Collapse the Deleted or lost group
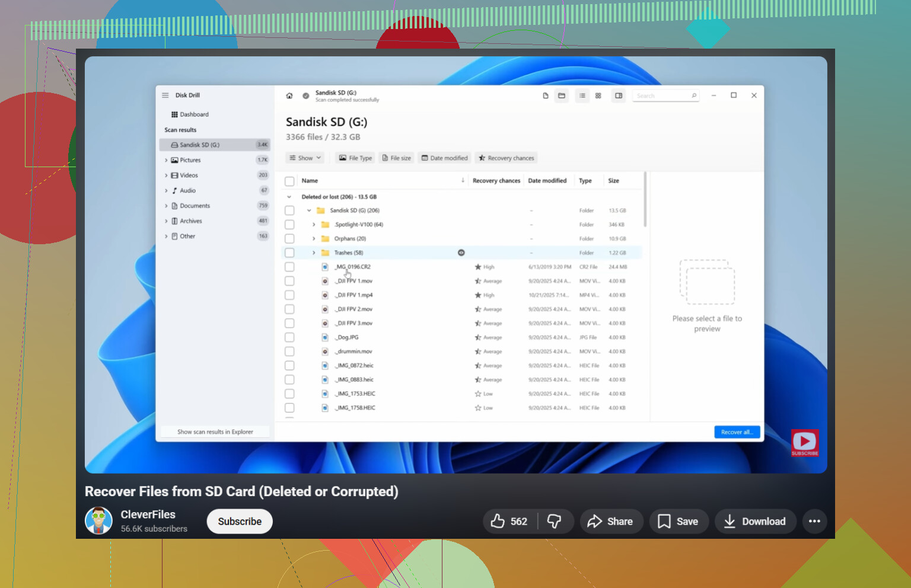This screenshot has height=588, width=911. (289, 197)
